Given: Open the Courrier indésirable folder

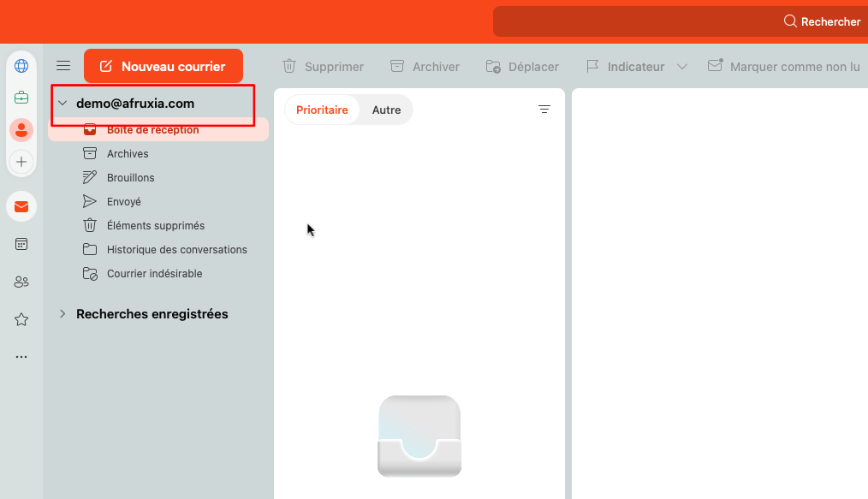Looking at the screenshot, I should coord(154,274).
